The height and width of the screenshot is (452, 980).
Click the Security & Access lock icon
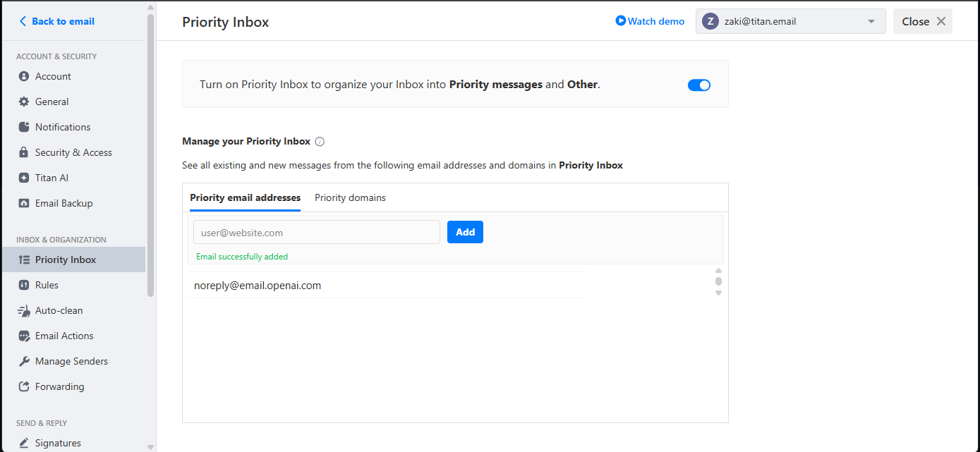point(24,152)
